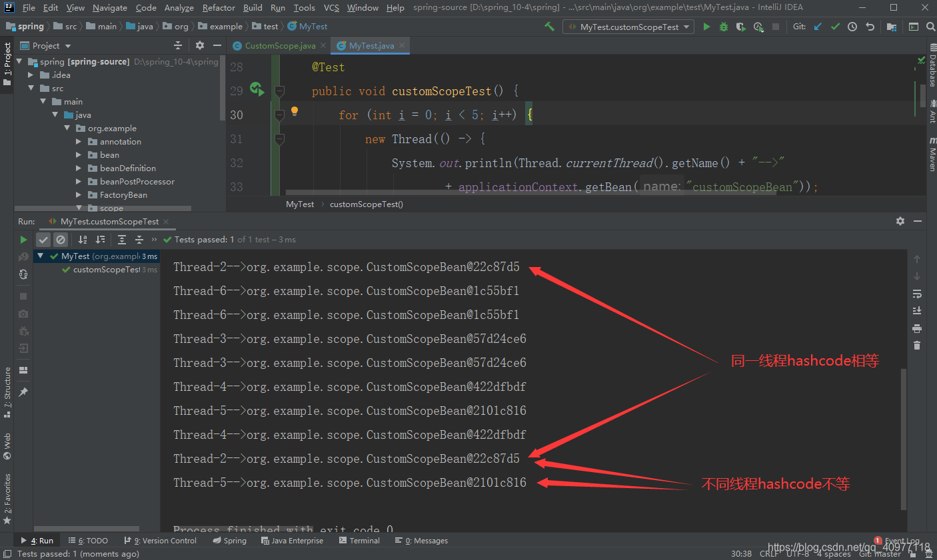This screenshot has width=937, height=560.
Task: Select the beanPostProcessor package
Action: 137,181
